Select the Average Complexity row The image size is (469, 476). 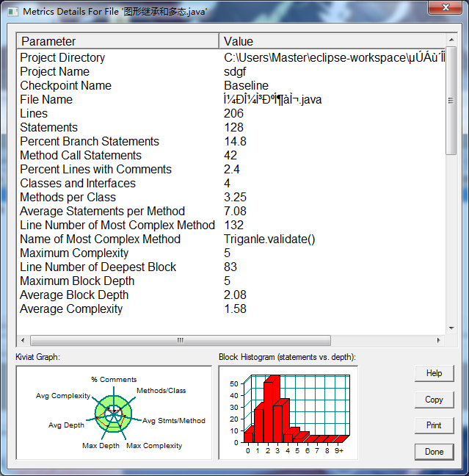pyautogui.click(x=231, y=309)
